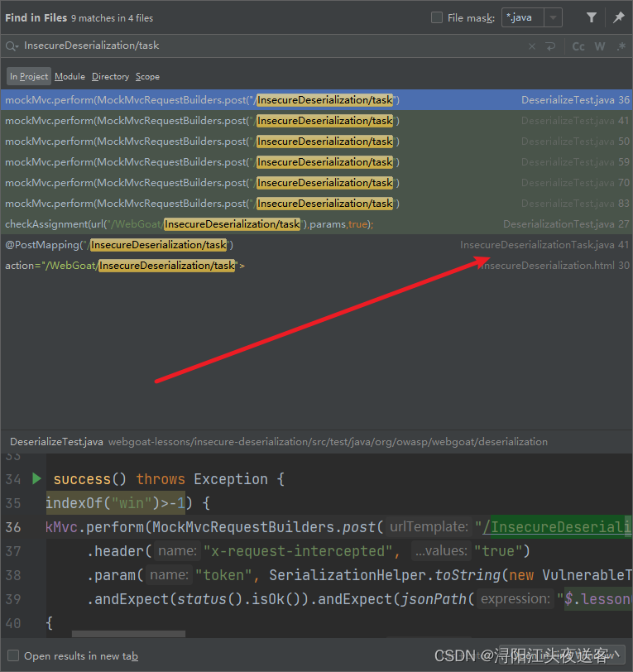Toggle Match Case (Cc) option

[578, 46]
